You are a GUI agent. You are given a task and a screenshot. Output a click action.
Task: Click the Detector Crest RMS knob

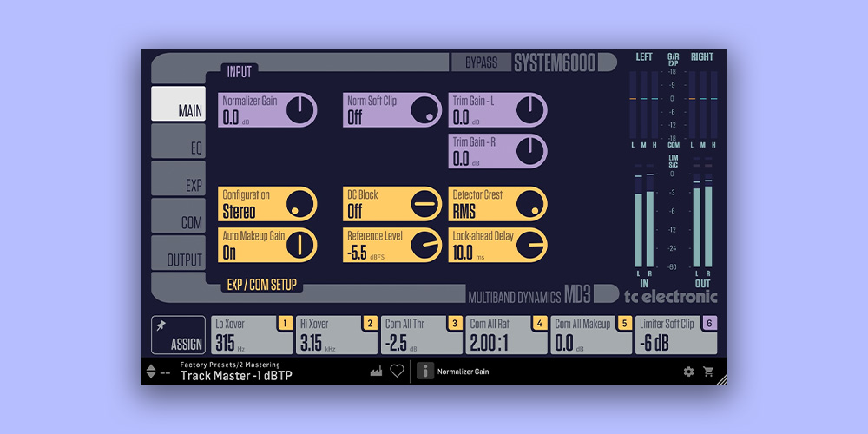pyautogui.click(x=529, y=203)
